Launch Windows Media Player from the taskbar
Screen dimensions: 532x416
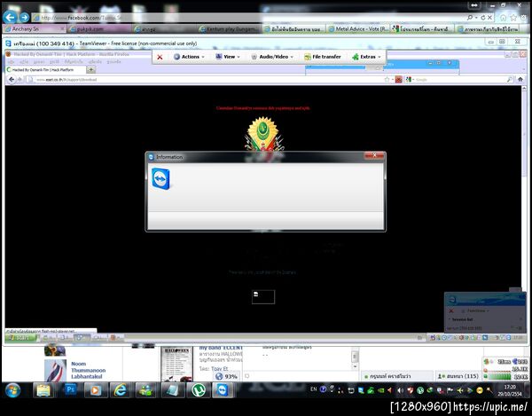coord(96,390)
